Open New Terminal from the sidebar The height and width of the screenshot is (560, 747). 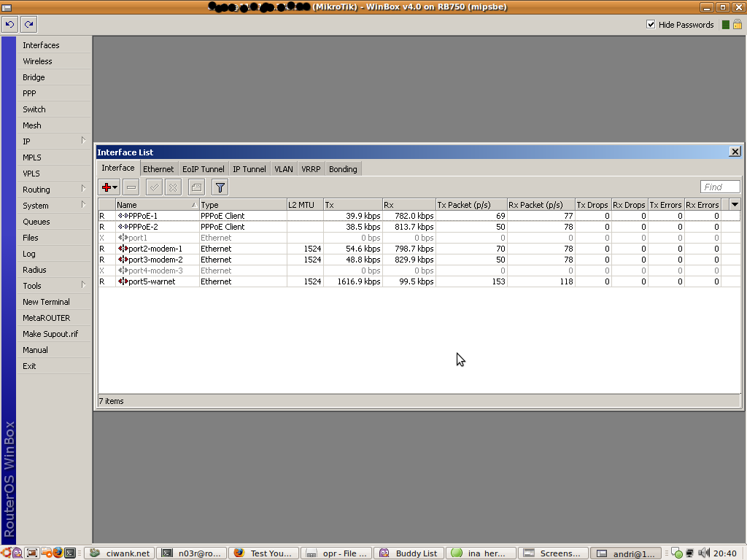[x=46, y=302]
